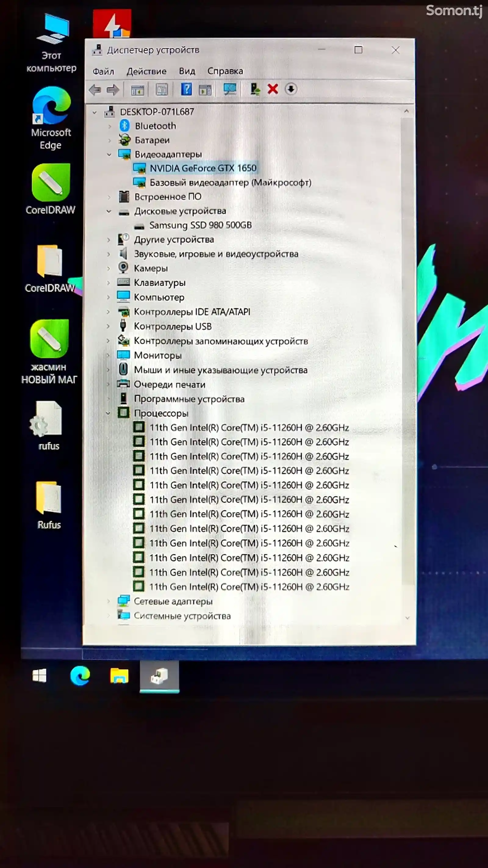Select NVIDIA GeForce GTX 1650 device
This screenshot has width=488, height=868.
click(x=203, y=168)
